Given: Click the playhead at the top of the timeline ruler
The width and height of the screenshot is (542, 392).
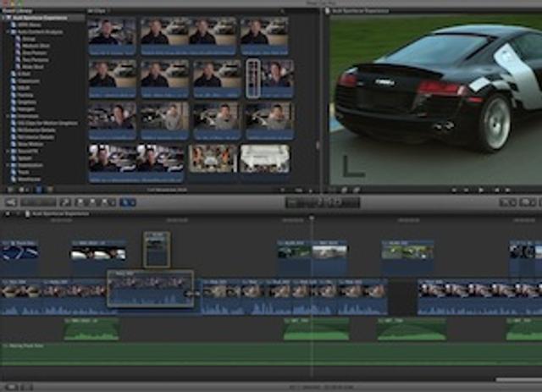Looking at the screenshot, I should [312, 218].
